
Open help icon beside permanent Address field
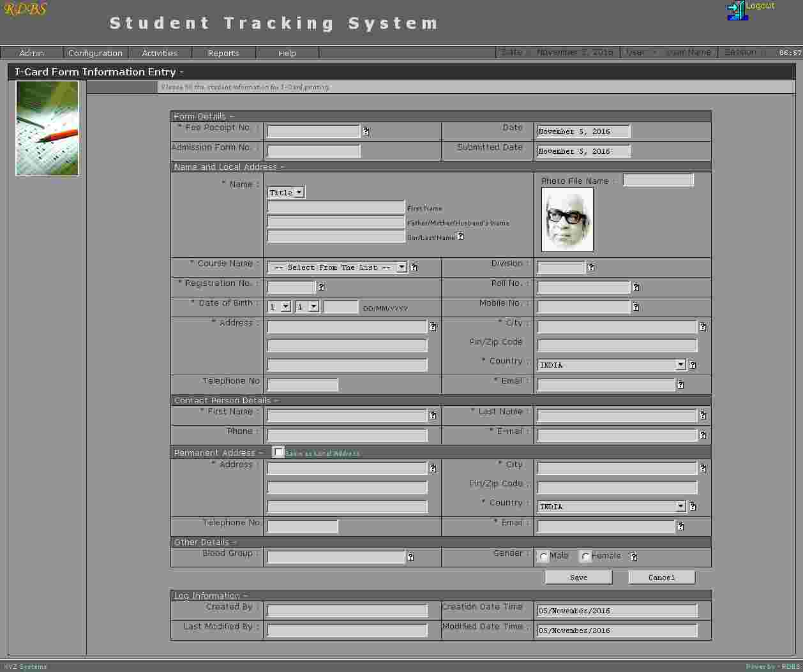[433, 468]
